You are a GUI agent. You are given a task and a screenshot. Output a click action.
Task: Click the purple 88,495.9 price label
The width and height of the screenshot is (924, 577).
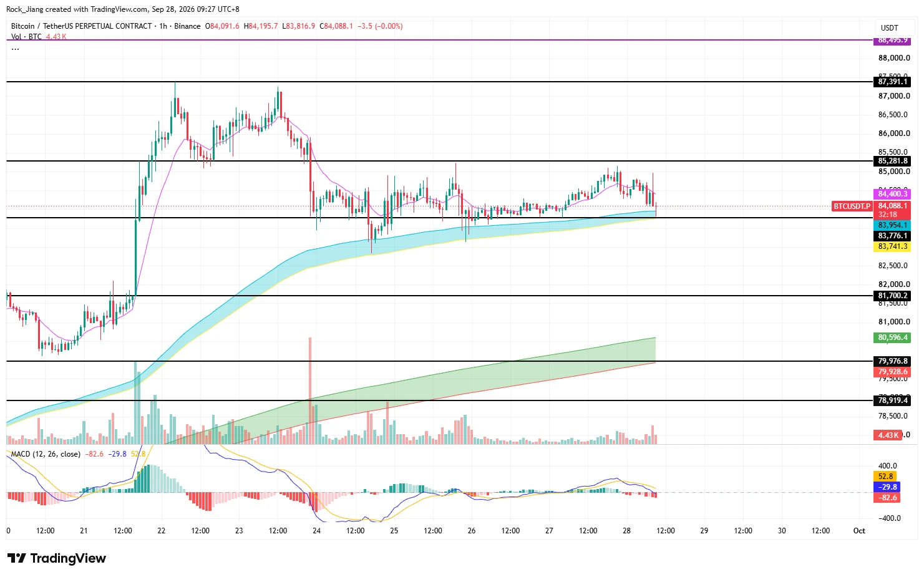coord(893,41)
